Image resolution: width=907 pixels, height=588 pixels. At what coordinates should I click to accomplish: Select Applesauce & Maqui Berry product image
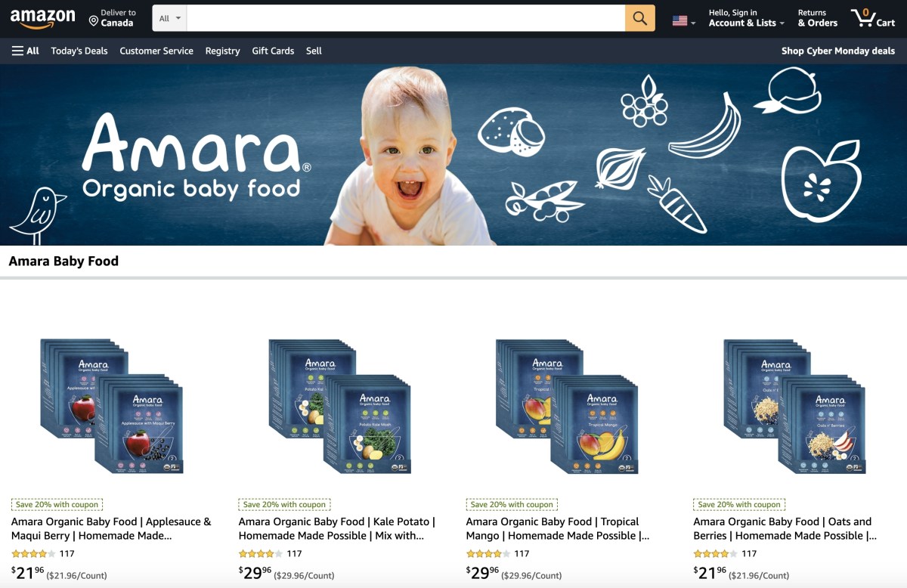click(x=112, y=406)
